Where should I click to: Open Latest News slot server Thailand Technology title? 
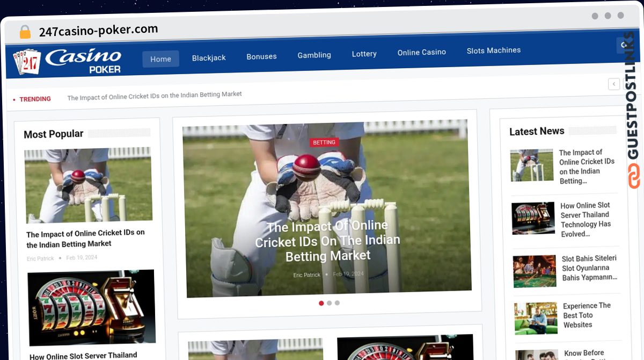click(586, 220)
